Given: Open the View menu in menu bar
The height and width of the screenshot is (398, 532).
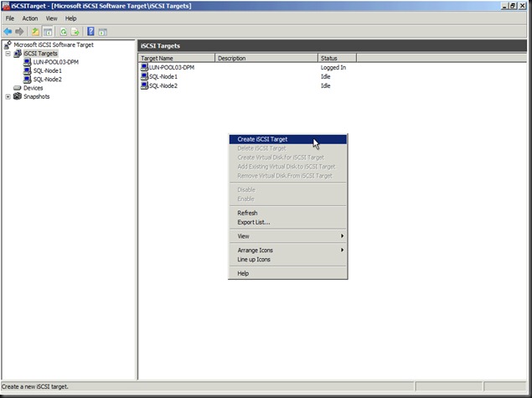Looking at the screenshot, I should [x=52, y=18].
